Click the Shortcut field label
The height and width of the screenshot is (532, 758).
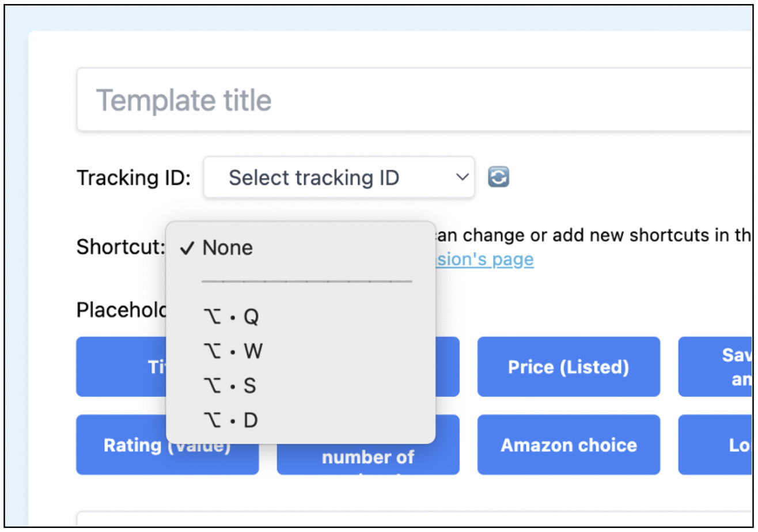120,248
